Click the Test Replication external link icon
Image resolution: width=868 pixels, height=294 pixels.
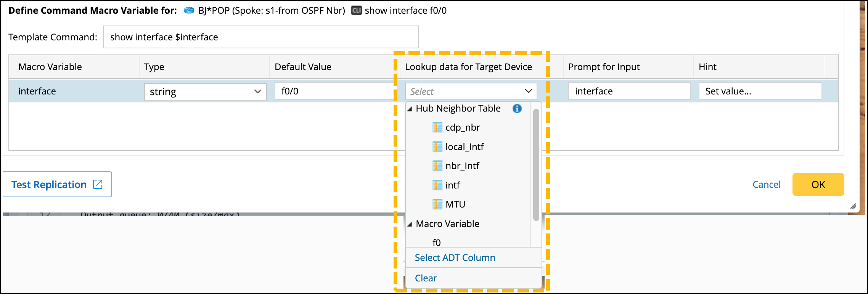point(98,184)
